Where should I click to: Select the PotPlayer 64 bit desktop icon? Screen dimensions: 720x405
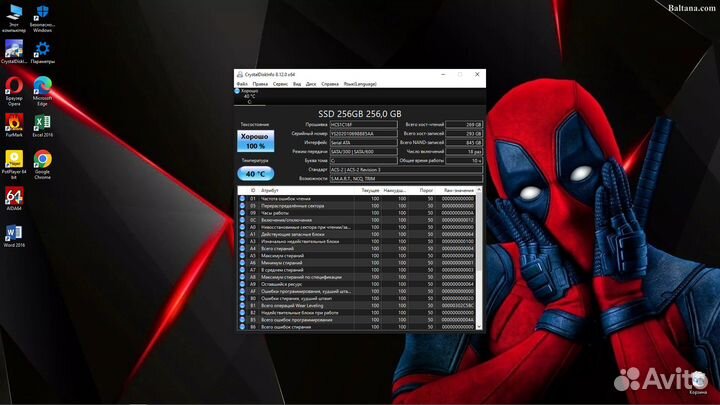click(14, 164)
